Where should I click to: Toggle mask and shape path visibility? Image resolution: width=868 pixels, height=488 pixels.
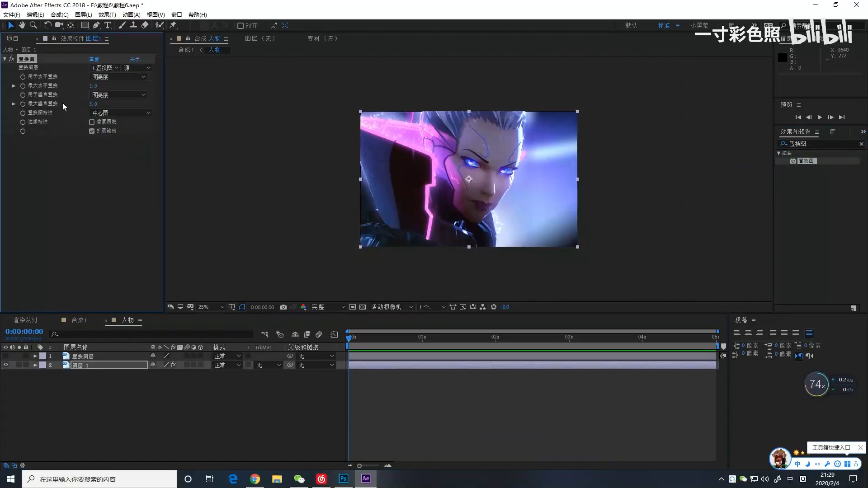tap(242, 307)
